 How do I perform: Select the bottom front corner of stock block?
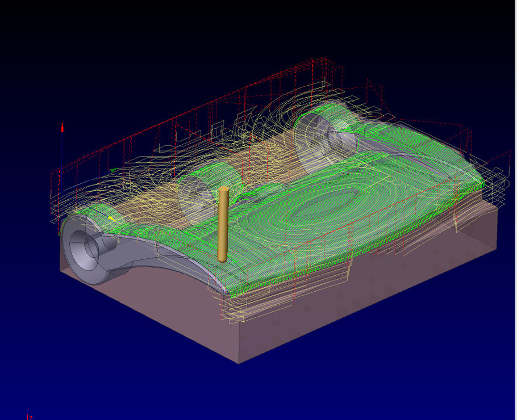pyautogui.click(x=240, y=362)
